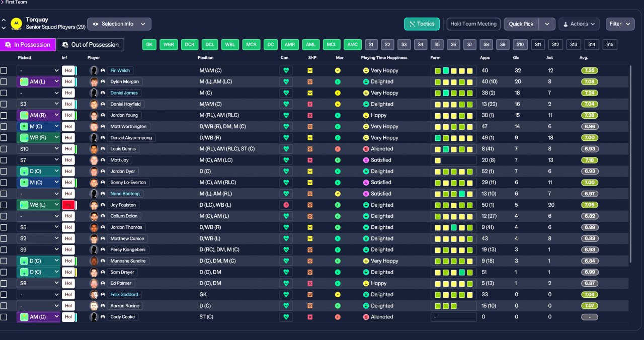Image resolution: width=644 pixels, height=340 pixels.
Task: Tick the checkbox for Fin Welch
Action: pos(4,70)
